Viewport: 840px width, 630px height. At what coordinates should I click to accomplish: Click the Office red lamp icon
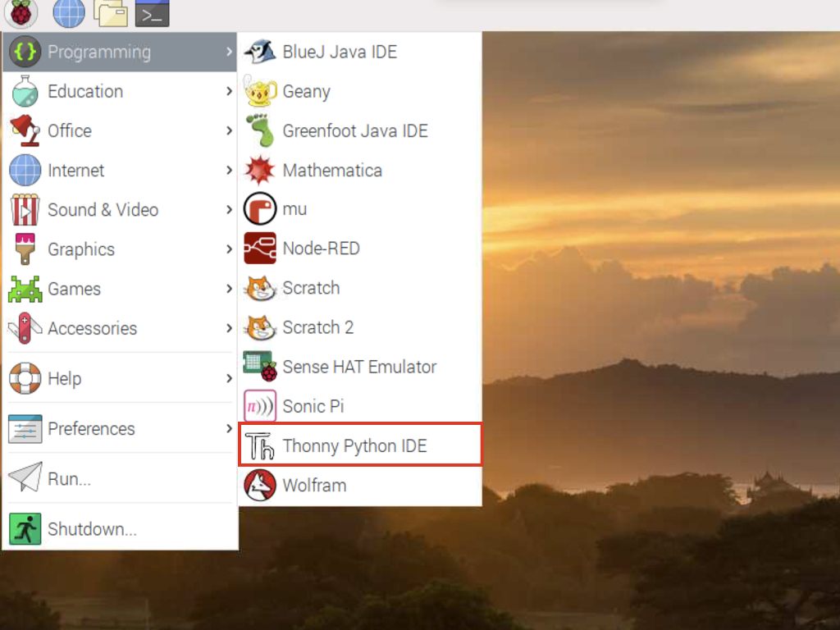tap(25, 130)
